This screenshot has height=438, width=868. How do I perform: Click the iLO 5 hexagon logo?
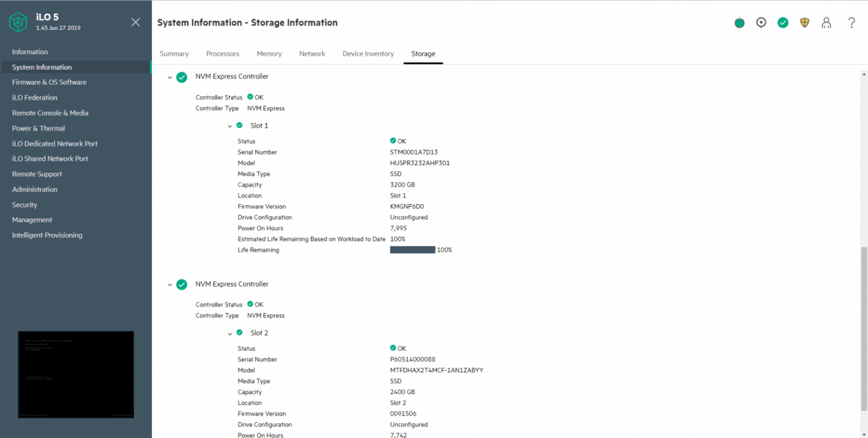pyautogui.click(x=18, y=22)
